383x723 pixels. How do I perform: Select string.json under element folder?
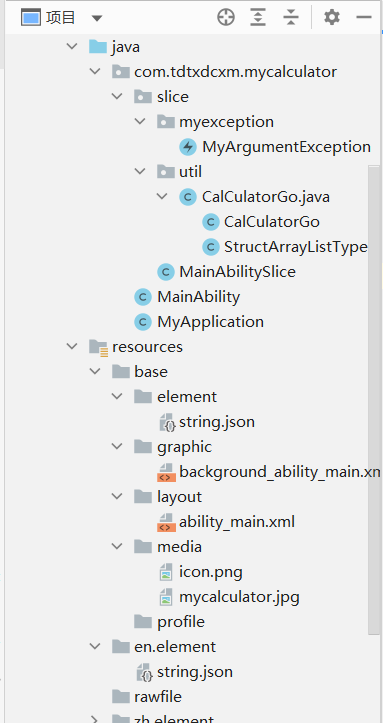[x=217, y=422]
